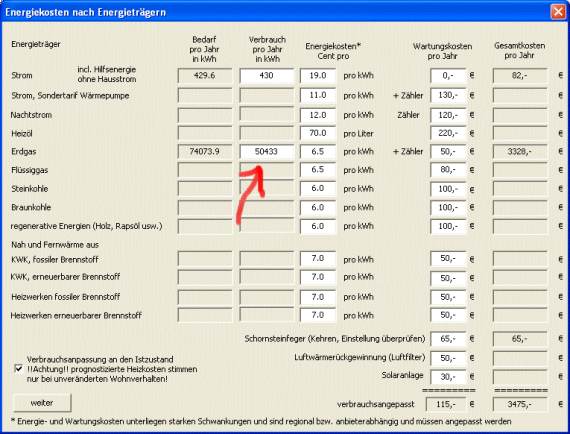570x434 pixels.
Task: Edit regenerative Energien Wartungskosten field 100,-
Action: pos(448,226)
